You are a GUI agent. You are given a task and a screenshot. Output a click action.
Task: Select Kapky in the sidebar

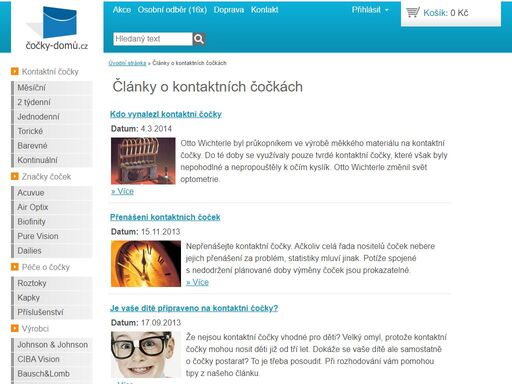coord(52,298)
